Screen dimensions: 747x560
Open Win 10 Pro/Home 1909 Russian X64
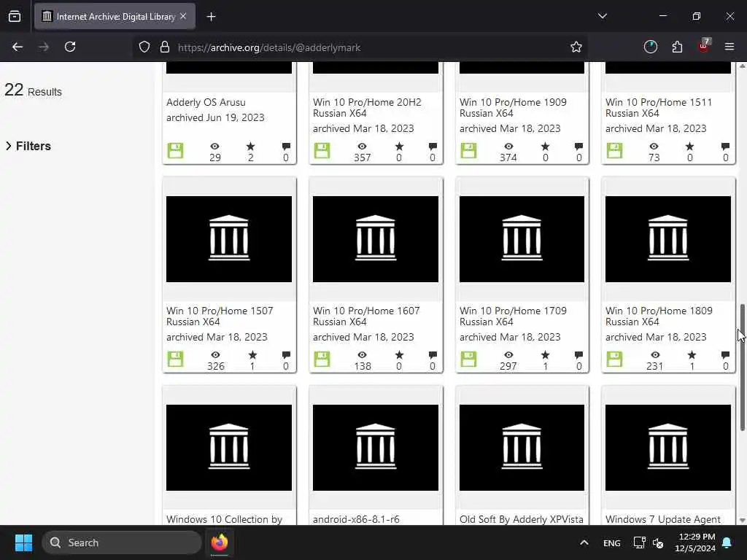(x=513, y=108)
